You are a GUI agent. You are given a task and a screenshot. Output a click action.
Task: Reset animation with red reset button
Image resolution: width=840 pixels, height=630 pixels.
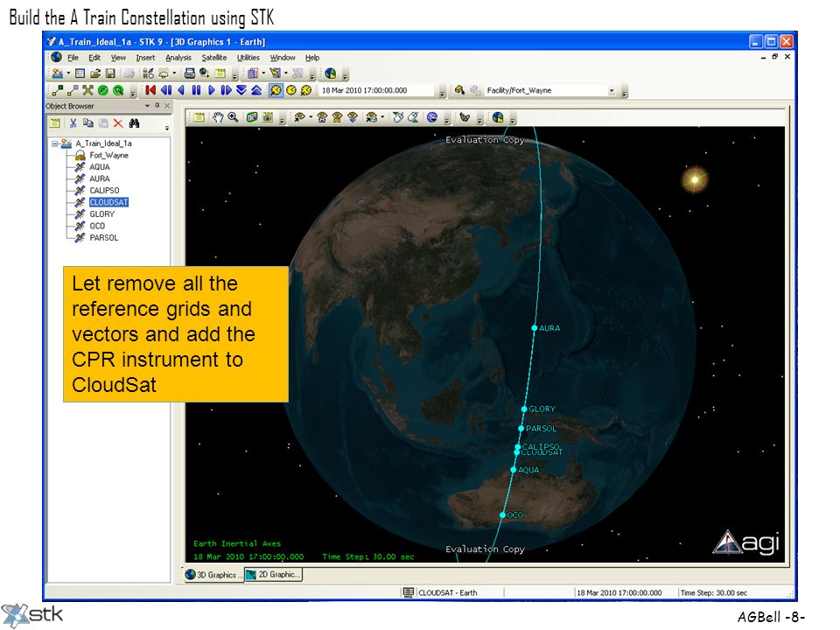coord(150,90)
